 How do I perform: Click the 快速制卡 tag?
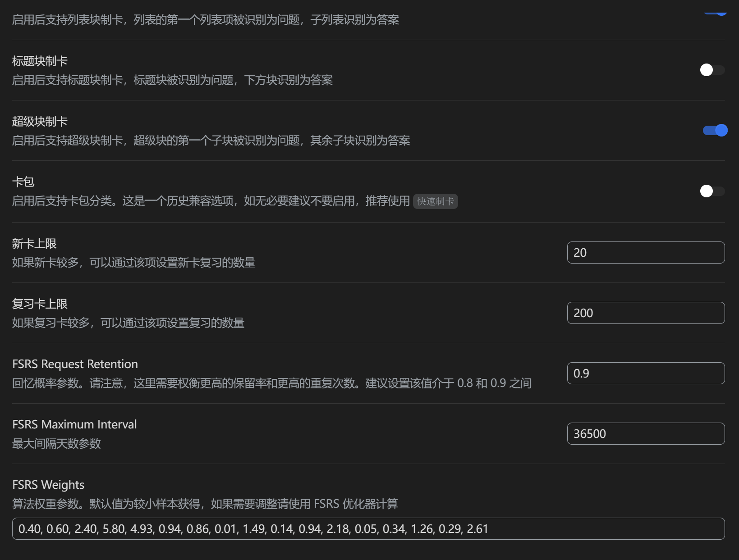click(435, 201)
